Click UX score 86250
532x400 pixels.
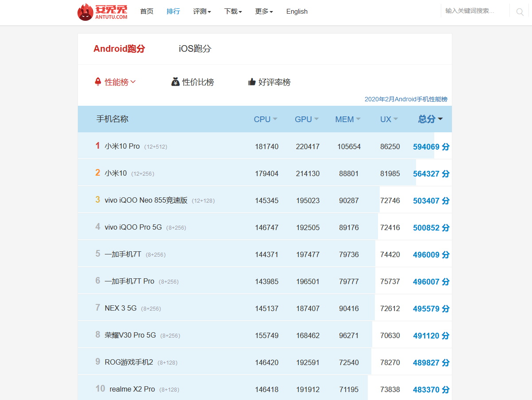[390, 146]
